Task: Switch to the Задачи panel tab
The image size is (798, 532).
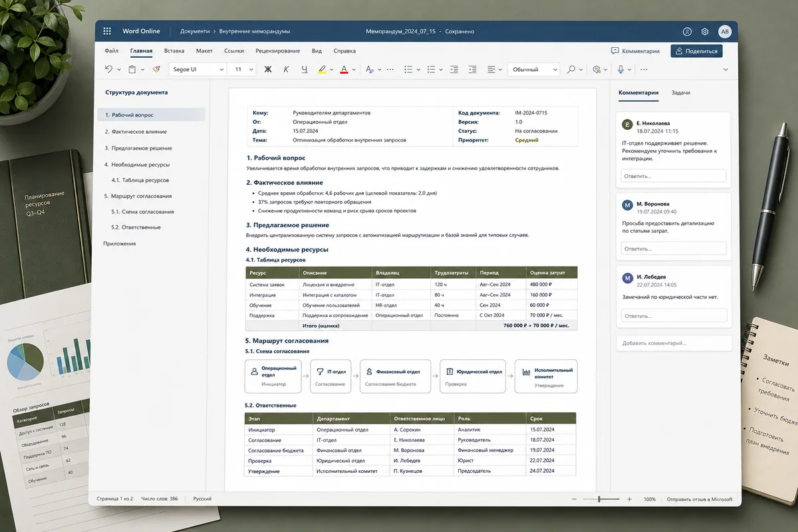Action: 680,93
